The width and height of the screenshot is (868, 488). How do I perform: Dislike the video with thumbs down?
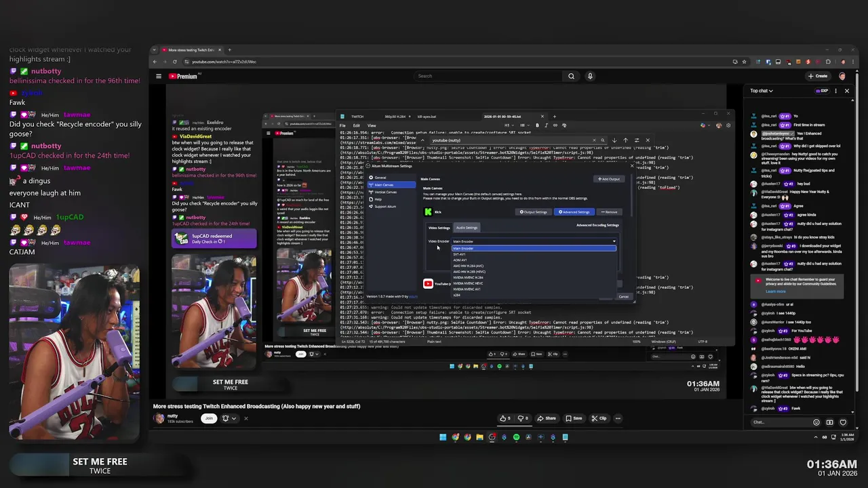click(x=523, y=418)
